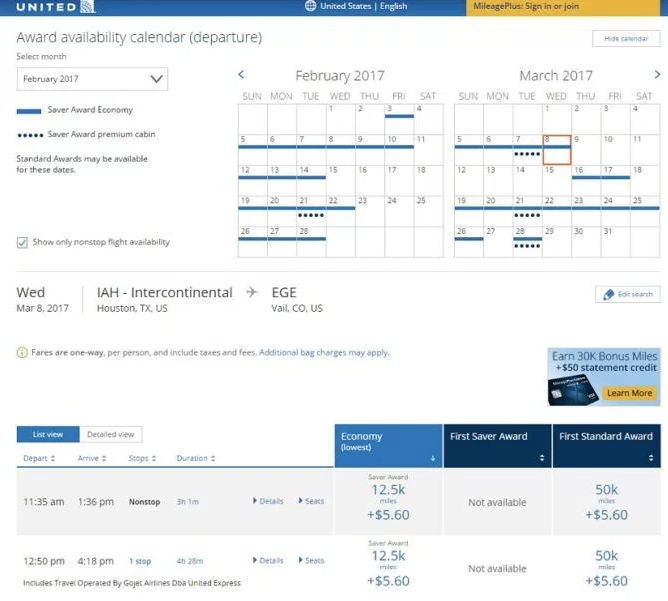
Task: Click the Saver Award Economy legend bar
Action: click(x=29, y=111)
